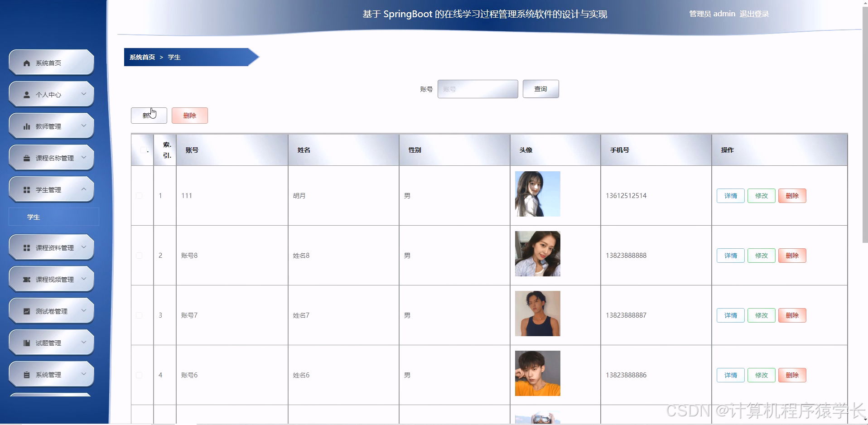
Task: Click the 手机号 column header
Action: (656, 150)
